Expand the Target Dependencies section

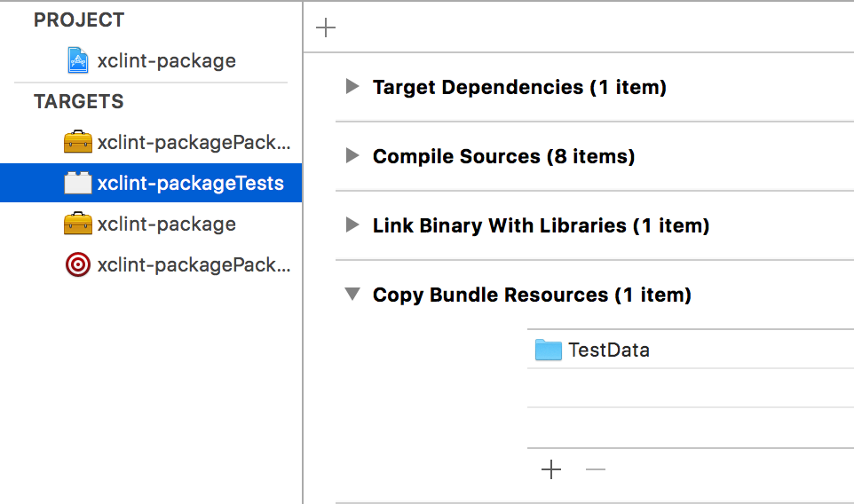[x=352, y=87]
